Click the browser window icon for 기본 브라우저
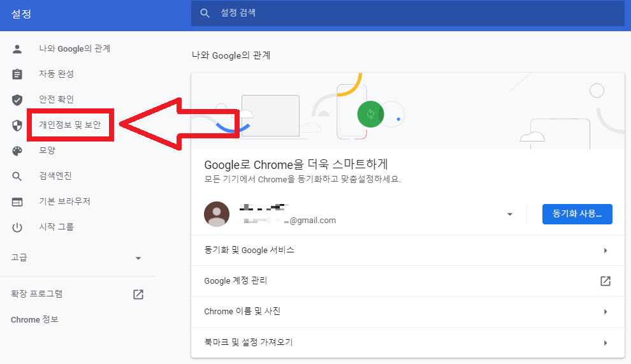The image size is (631, 364). click(17, 201)
